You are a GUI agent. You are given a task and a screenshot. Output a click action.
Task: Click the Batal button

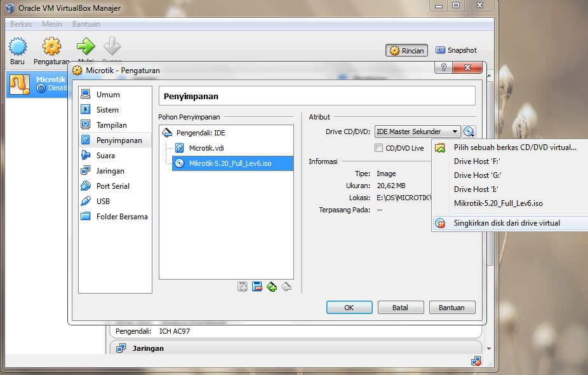(x=401, y=308)
